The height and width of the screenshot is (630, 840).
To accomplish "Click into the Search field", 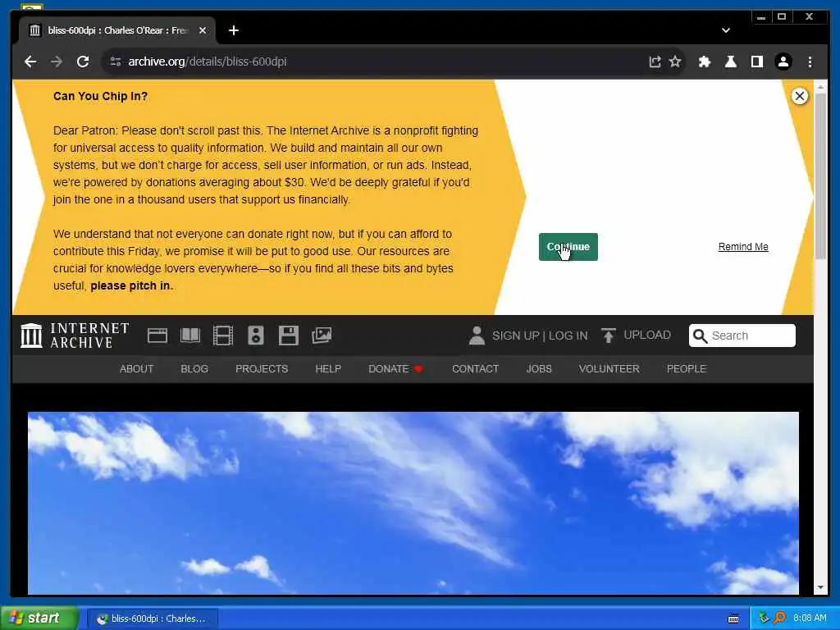I will (742, 336).
